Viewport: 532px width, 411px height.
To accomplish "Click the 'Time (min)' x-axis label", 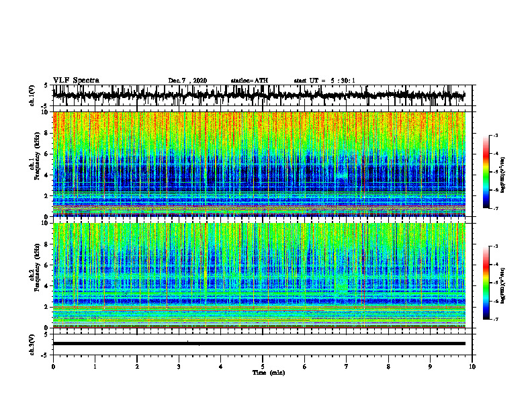I will [x=269, y=373].
